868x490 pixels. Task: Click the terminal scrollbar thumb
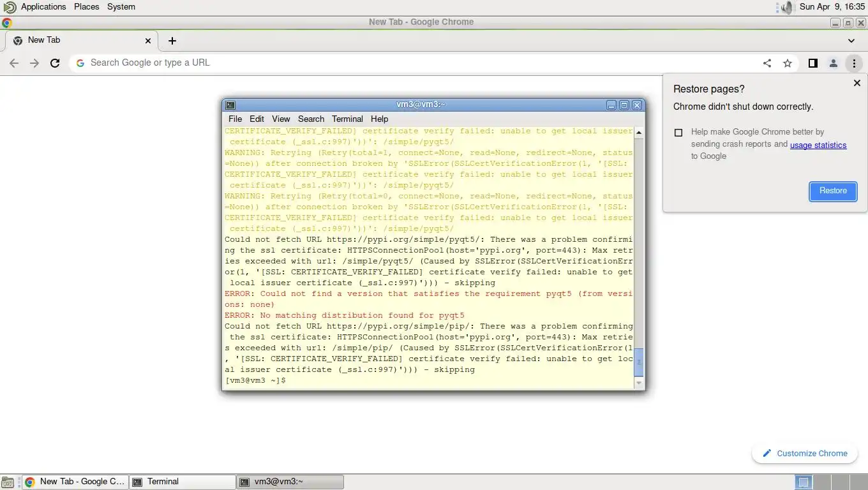[639, 362]
